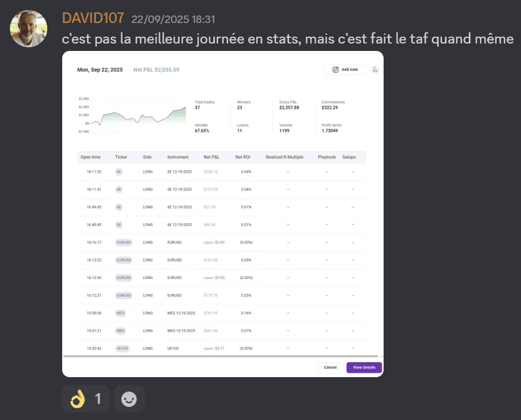This screenshot has height=420, width=521.
Task: Click the 6E ticker badge at 18:11:52
Action: click(119, 171)
